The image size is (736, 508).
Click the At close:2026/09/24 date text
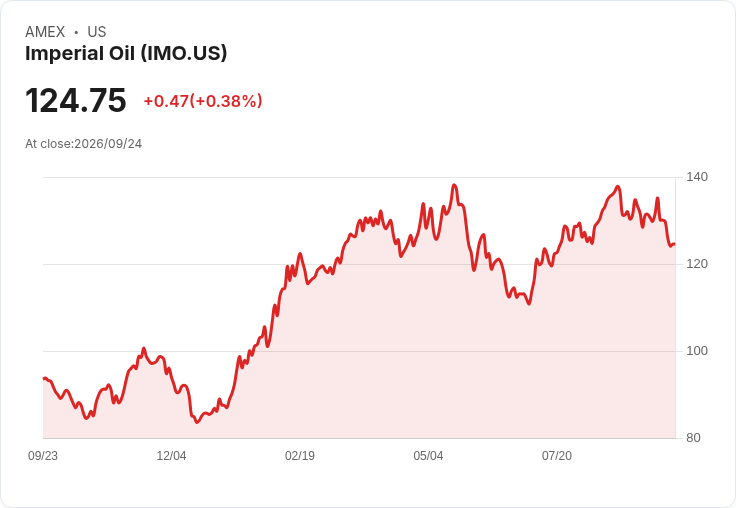click(84, 144)
